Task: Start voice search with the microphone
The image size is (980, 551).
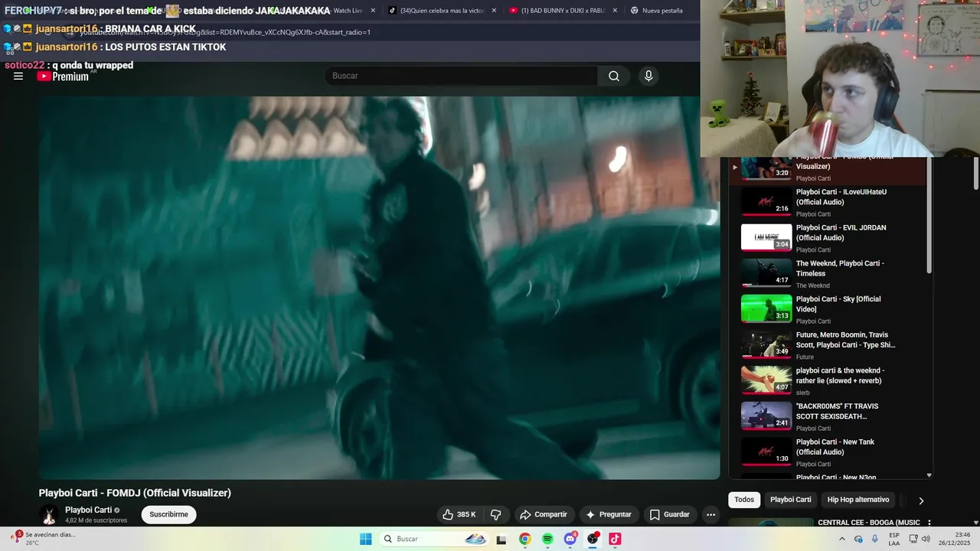Action: 648,76
